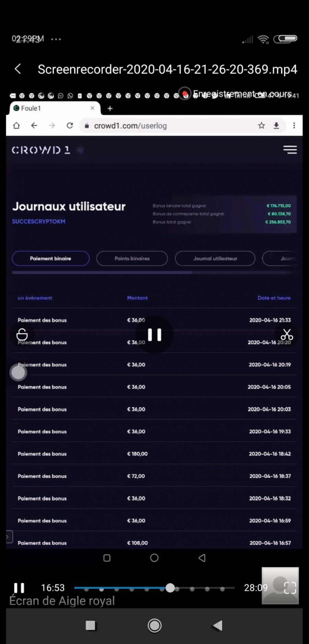This screenshot has width=309, height=644.
Task: Click the '€ 176.715,00' binary bonus total
Action: [x=279, y=206]
